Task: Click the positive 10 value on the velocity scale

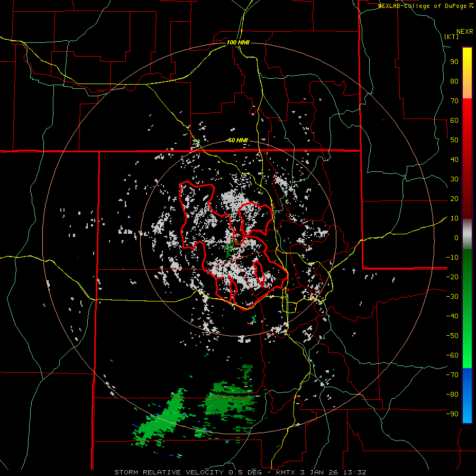Action: click(454, 218)
